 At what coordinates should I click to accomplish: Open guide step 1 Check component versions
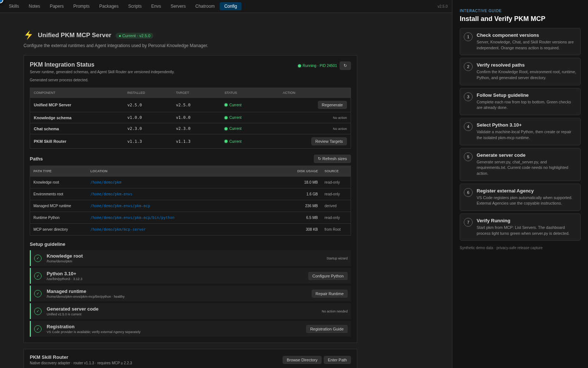coord(520,42)
